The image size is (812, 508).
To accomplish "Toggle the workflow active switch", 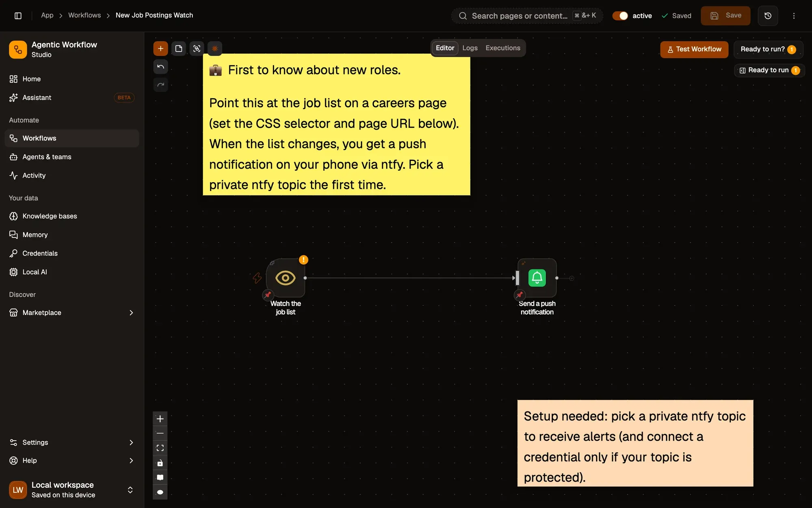I will (620, 16).
